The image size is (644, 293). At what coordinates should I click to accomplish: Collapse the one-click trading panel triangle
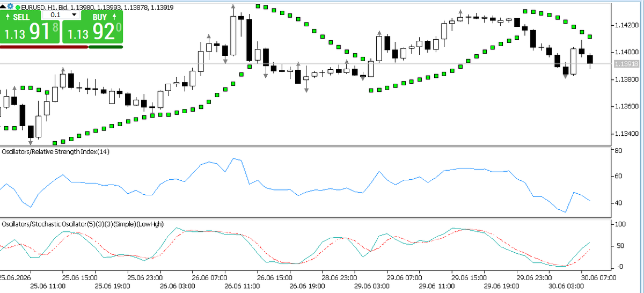pos(3,7)
